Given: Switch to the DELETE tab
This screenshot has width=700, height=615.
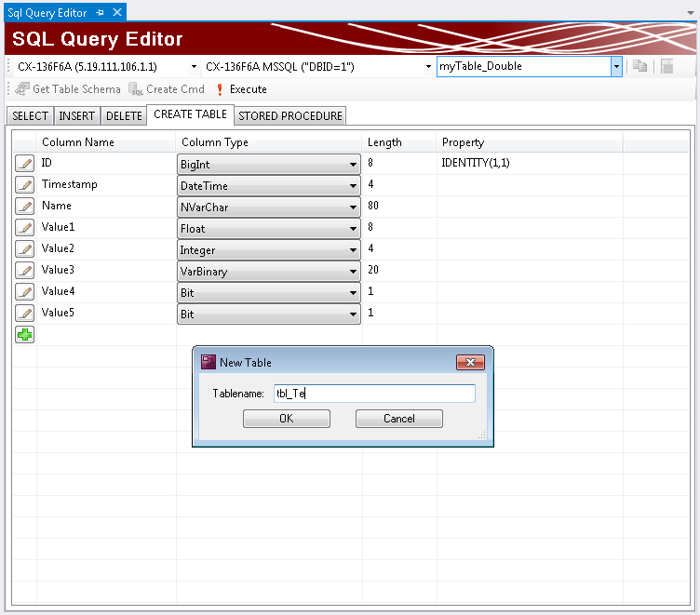Looking at the screenshot, I should [x=124, y=116].
